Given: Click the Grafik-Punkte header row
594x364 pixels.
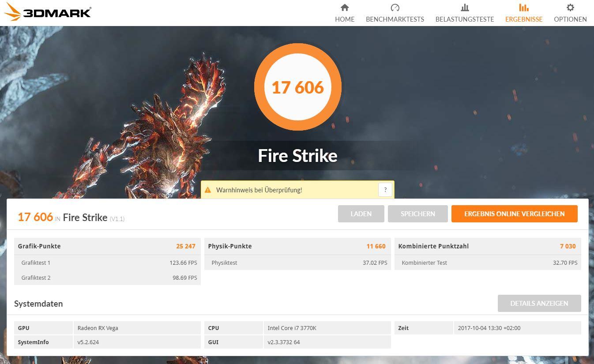Looking at the screenshot, I should pos(108,246).
